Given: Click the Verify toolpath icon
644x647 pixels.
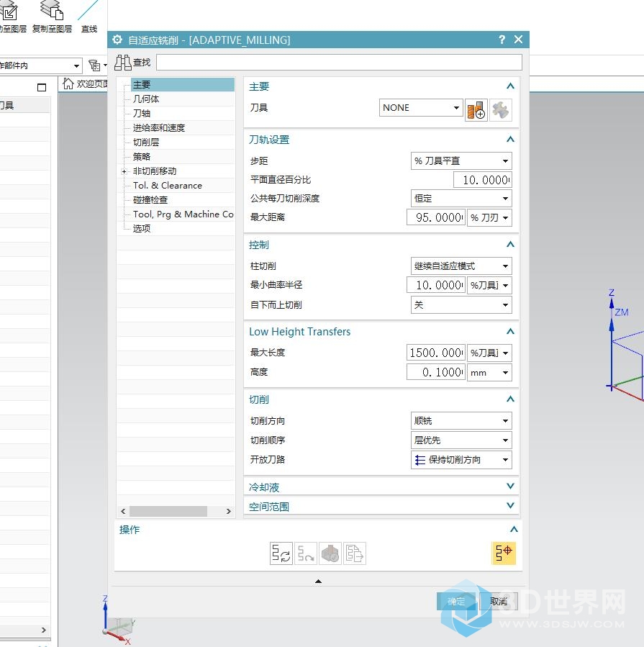Looking at the screenshot, I should coord(330,553).
